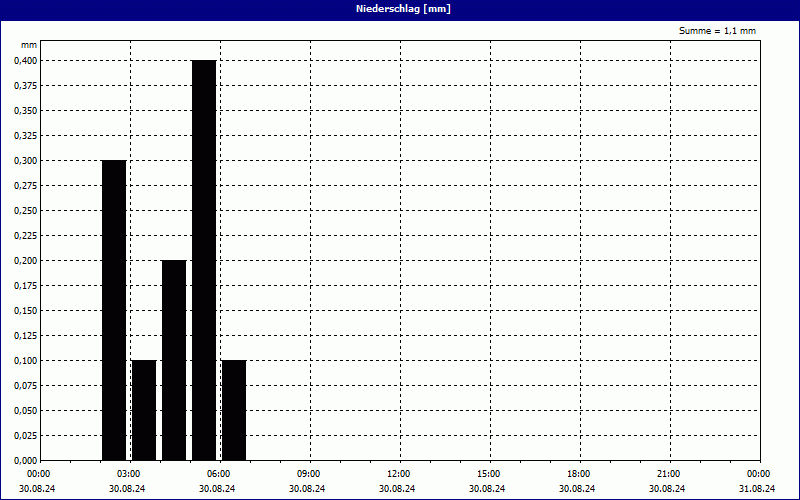Click the last bar right of 06:00
800x500 pixels.
234,410
